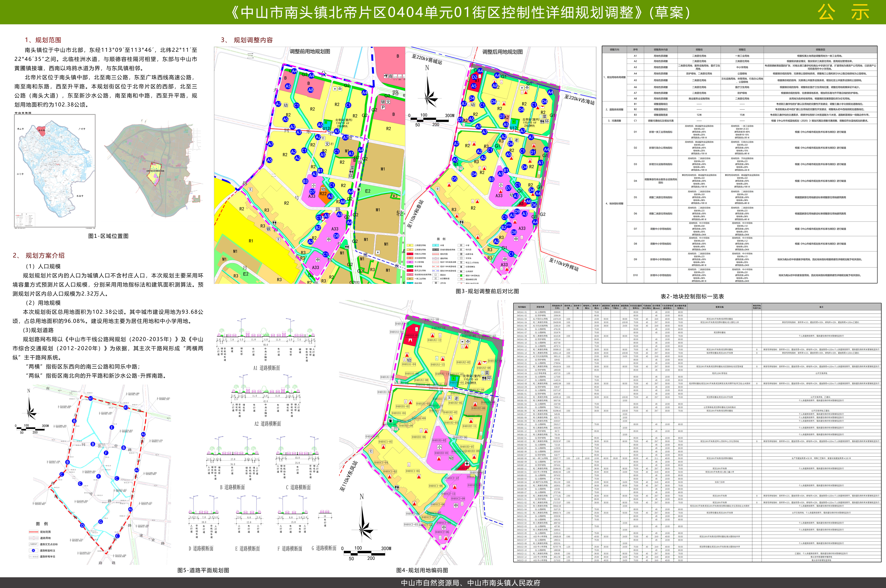Select the blue G marker on road plan

click(101, 522)
